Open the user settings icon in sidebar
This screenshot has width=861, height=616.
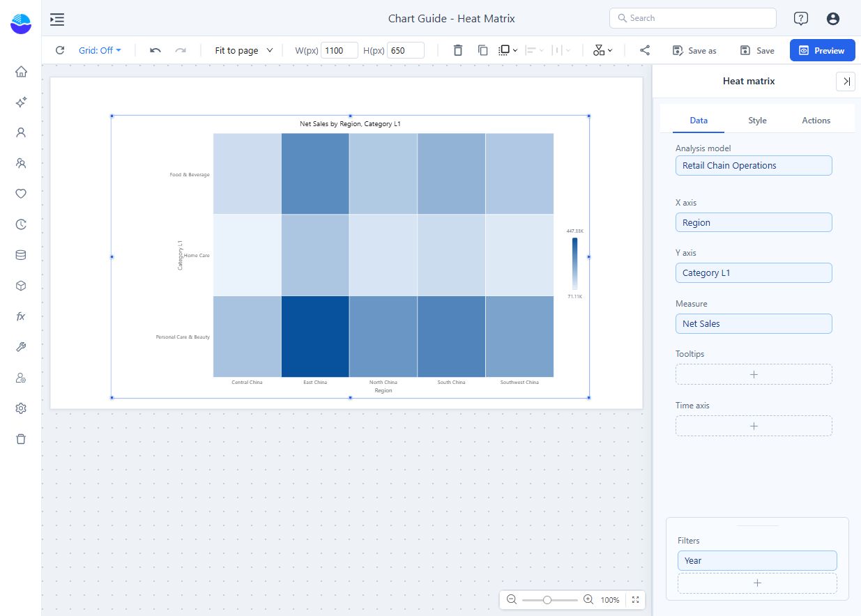[21, 378]
